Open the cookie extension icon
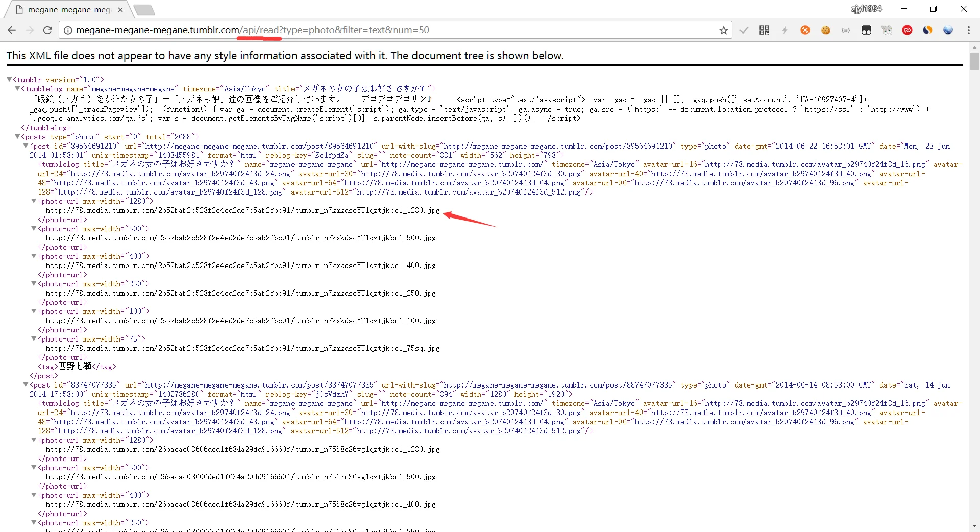Viewport: 980px width, 532px height. [x=825, y=30]
